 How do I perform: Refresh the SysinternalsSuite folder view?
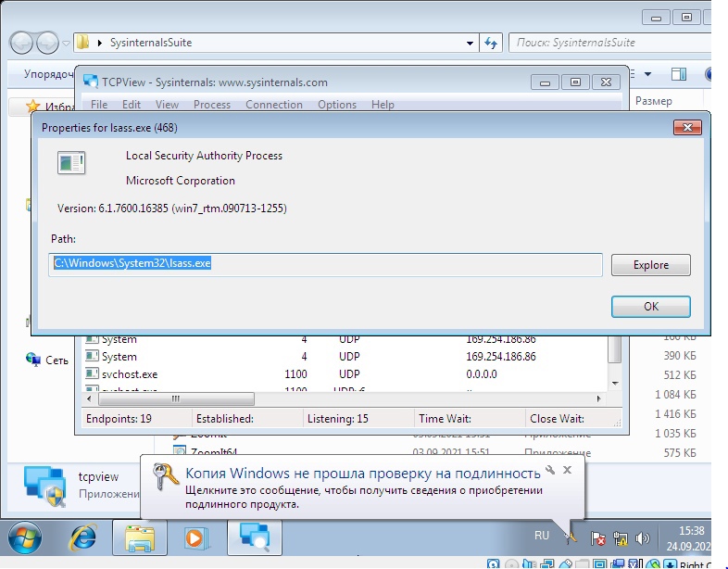491,43
